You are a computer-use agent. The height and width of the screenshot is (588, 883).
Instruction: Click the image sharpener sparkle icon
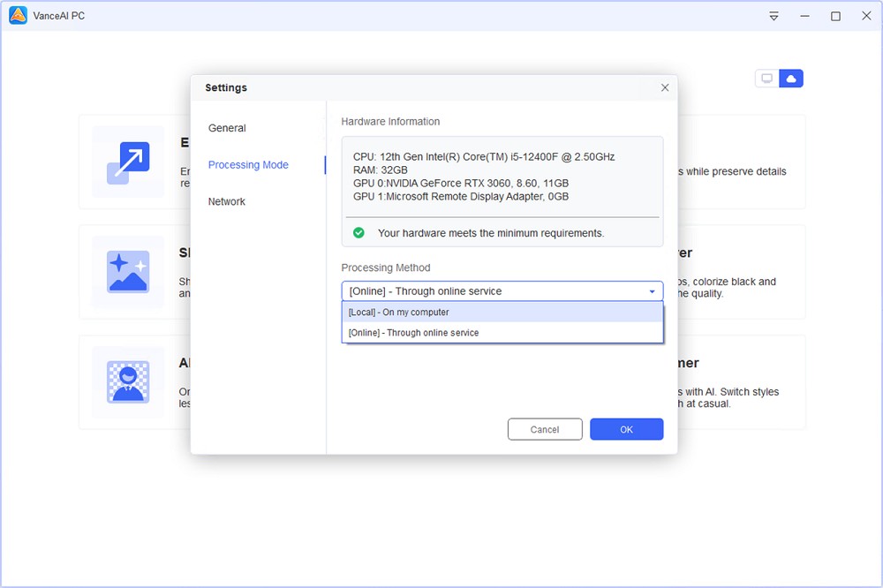(128, 272)
